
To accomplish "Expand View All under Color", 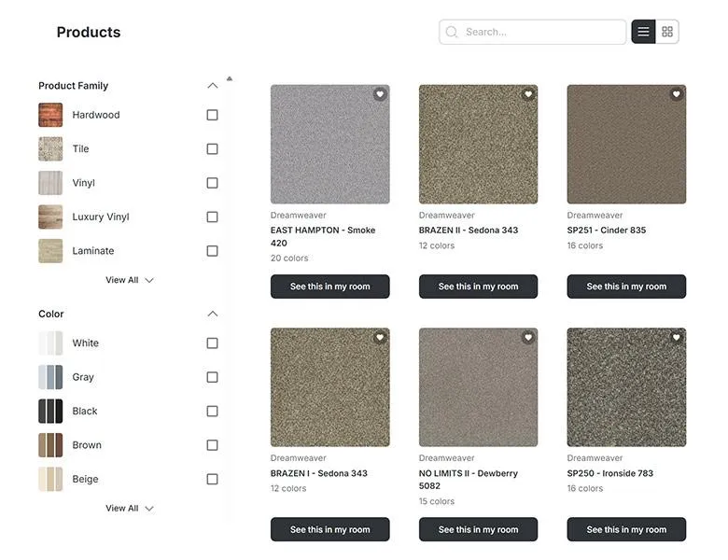I will (x=129, y=509).
